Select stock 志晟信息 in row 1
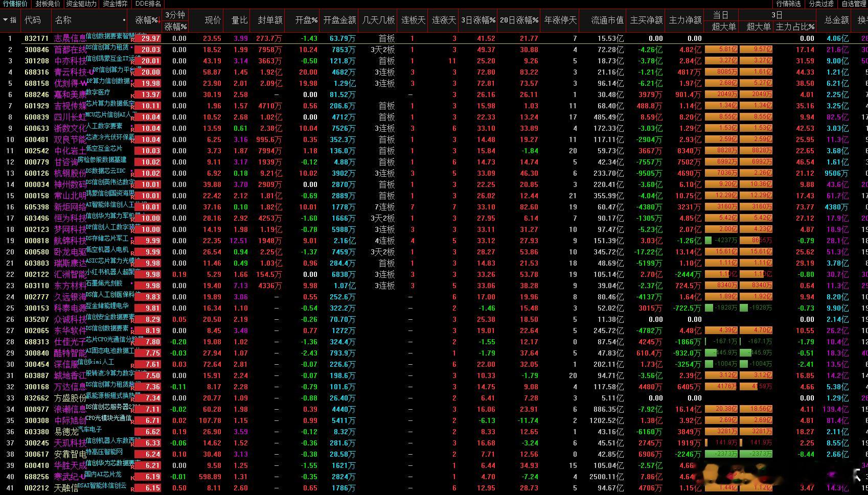868x495 pixels. pos(70,38)
